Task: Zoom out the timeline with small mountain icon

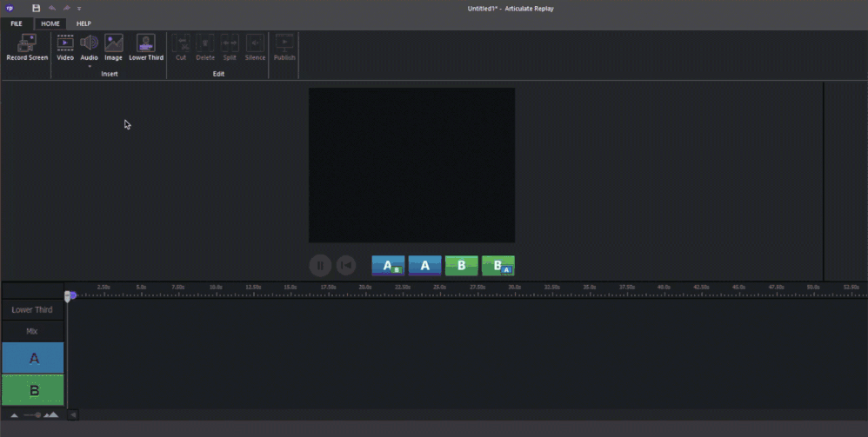Action: tap(15, 415)
